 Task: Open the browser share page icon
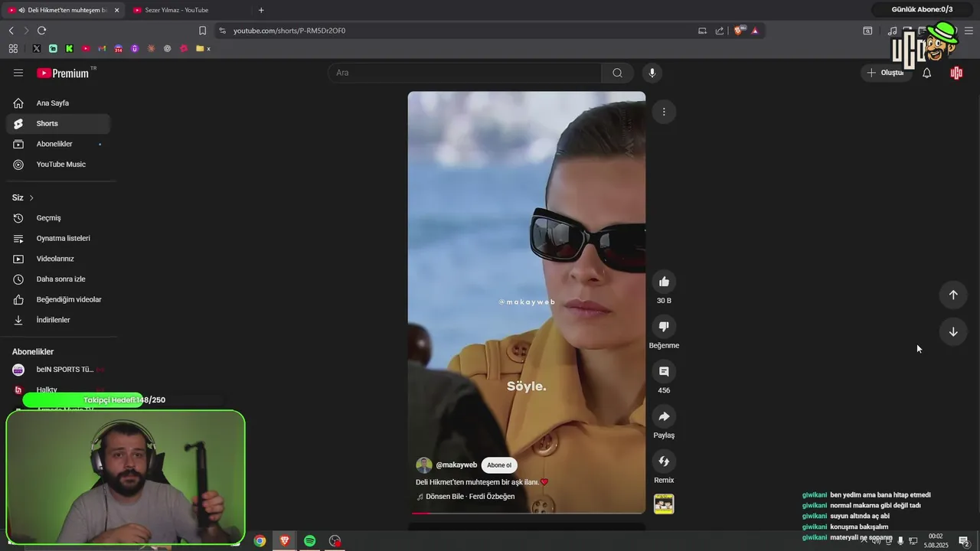[720, 31]
